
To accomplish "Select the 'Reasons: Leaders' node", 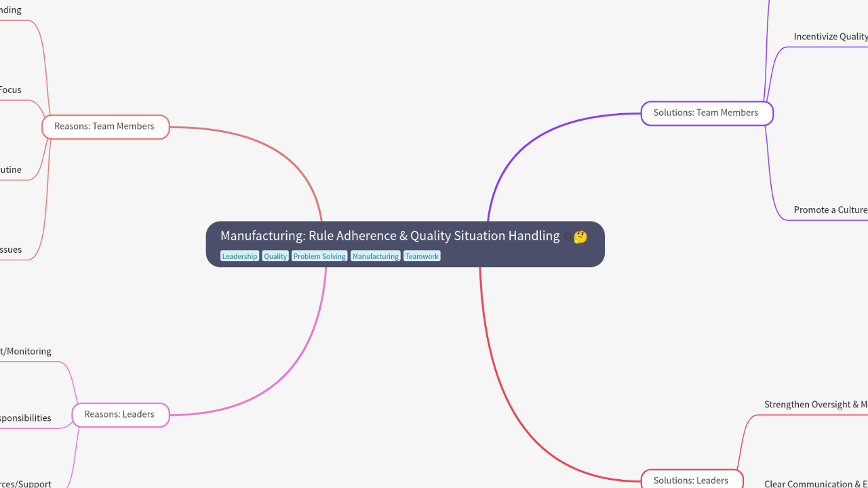I will [x=120, y=415].
